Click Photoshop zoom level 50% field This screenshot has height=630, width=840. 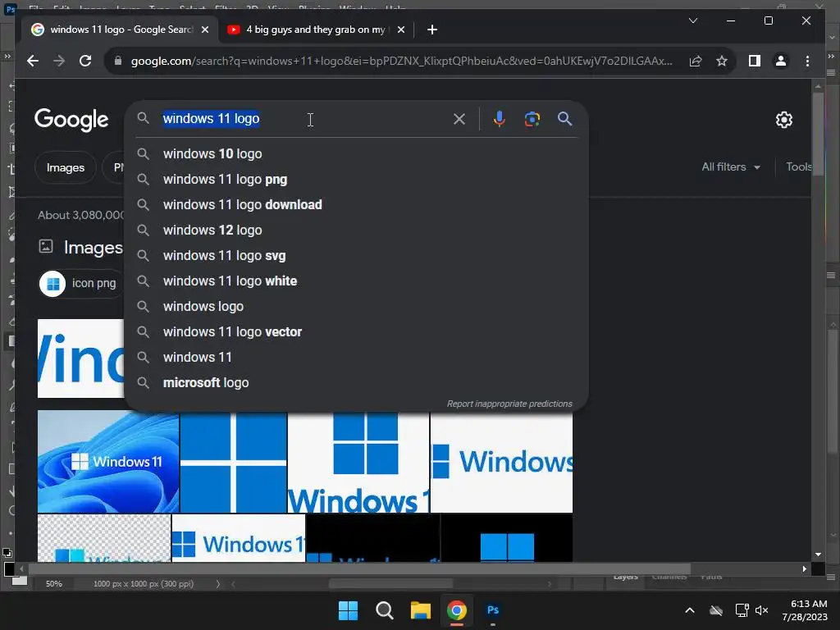53,584
